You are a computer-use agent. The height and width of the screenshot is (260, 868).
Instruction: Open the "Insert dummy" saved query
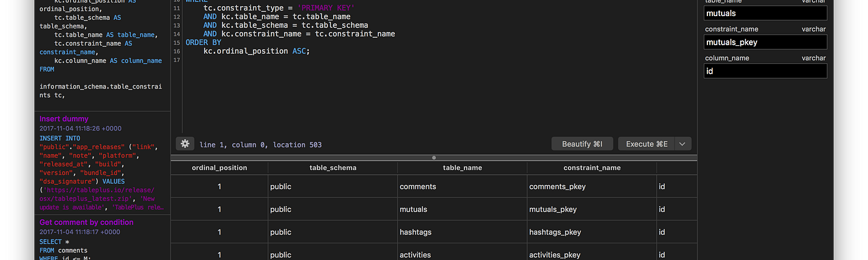click(64, 119)
